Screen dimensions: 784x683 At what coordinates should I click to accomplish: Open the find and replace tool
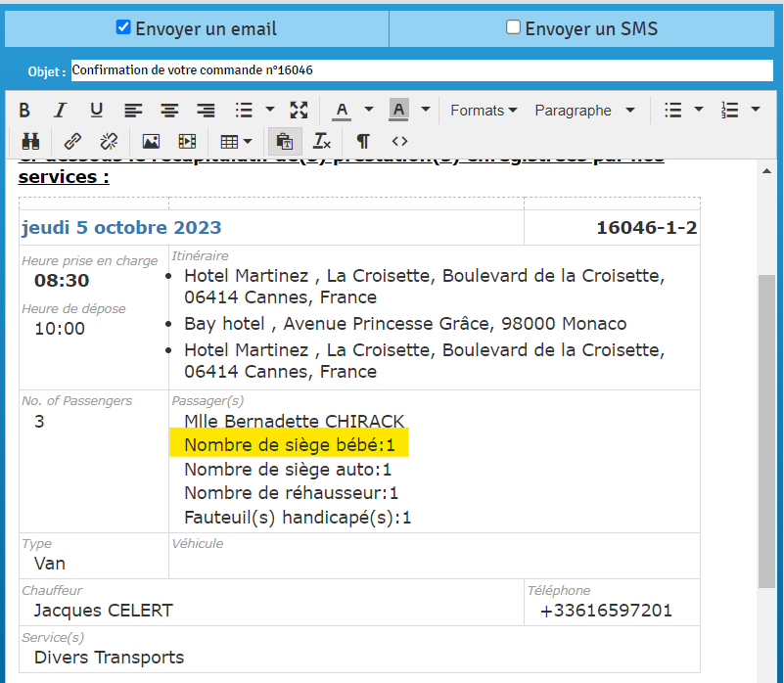[x=30, y=141]
